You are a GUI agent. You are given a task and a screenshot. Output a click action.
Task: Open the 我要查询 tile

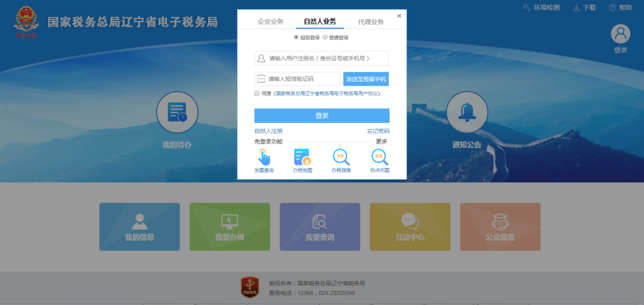[320, 226]
